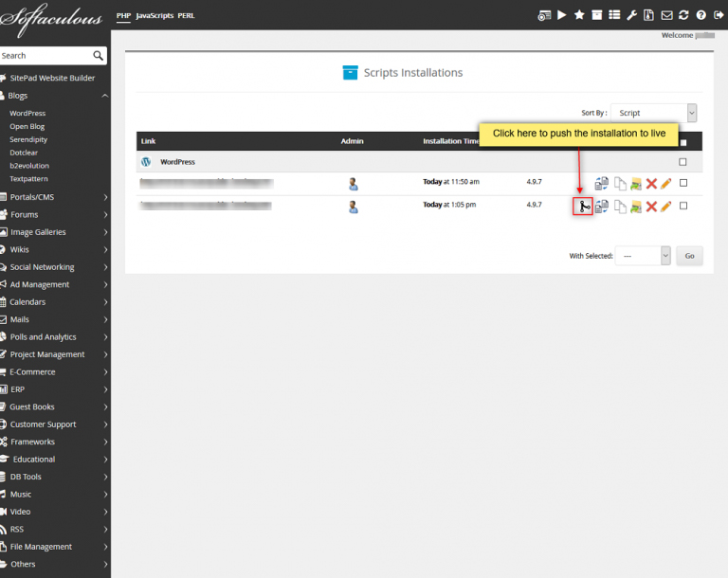The width and height of the screenshot is (728, 578).
Task: Open b2evolution script link
Action: click(29, 166)
